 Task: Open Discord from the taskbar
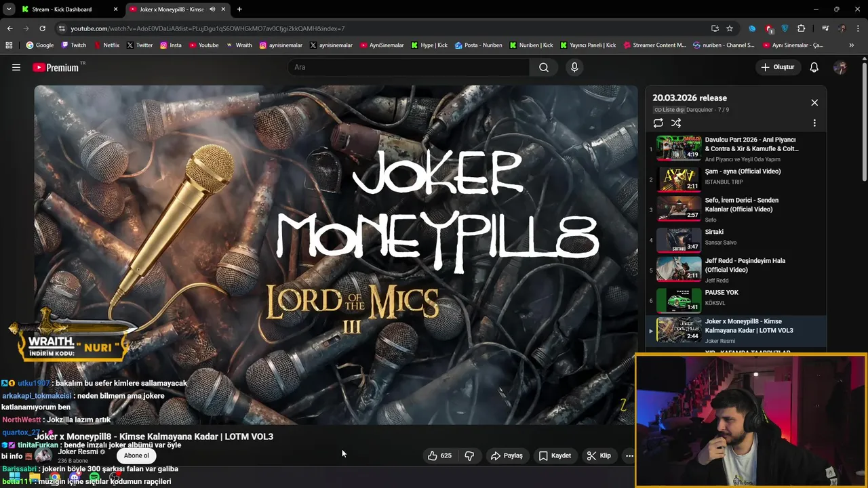coord(75,478)
